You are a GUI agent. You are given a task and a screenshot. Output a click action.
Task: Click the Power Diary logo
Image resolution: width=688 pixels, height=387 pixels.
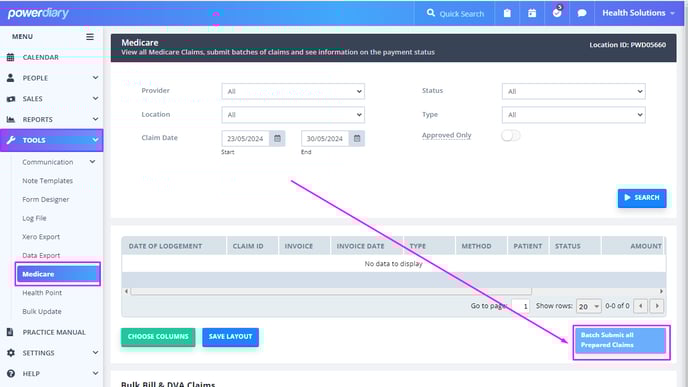pyautogui.click(x=38, y=13)
